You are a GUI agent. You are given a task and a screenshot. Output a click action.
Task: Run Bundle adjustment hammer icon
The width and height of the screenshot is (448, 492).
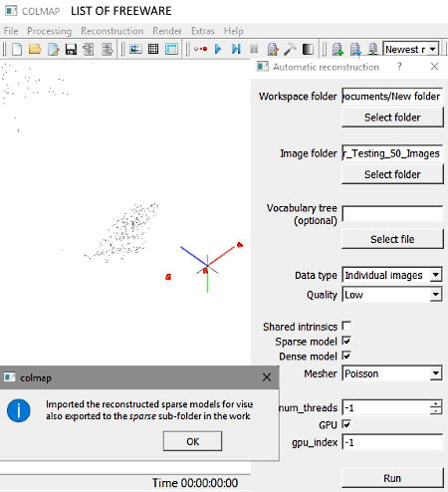coord(290,50)
